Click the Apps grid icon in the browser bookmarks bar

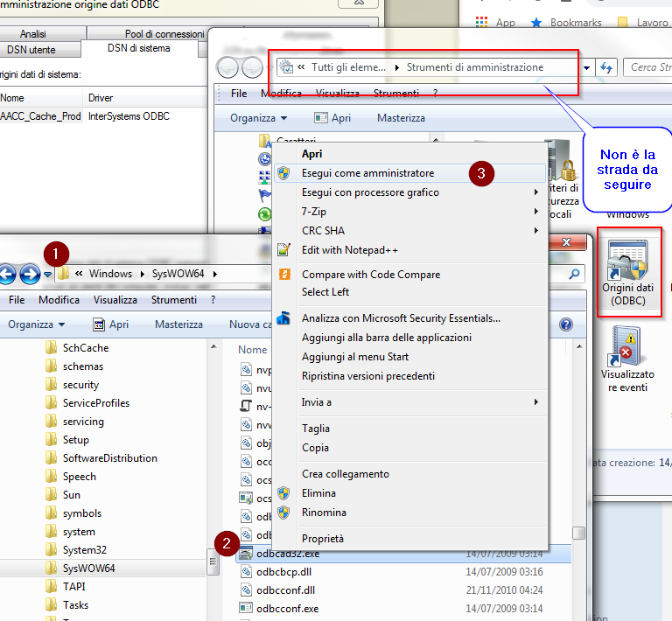pos(482,22)
